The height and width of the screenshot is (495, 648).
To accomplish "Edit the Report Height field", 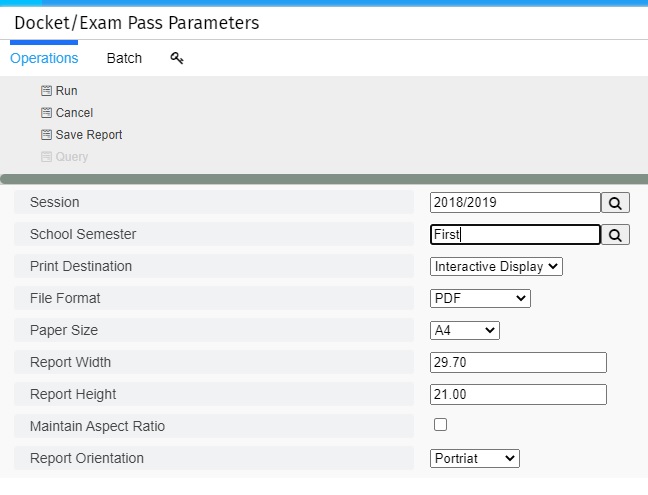I will [518, 395].
